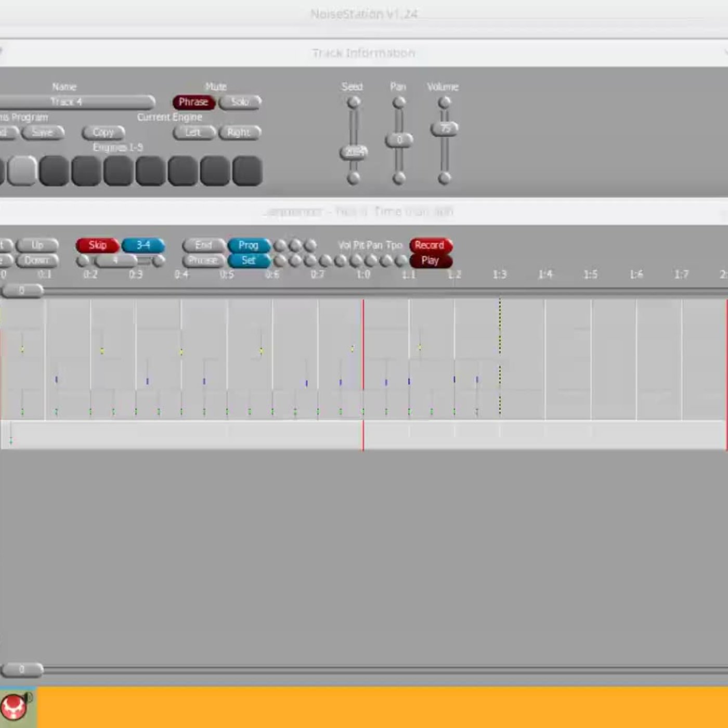Image resolution: width=728 pixels, height=728 pixels.
Task: Toggle the red Skip button
Action: coord(97,245)
